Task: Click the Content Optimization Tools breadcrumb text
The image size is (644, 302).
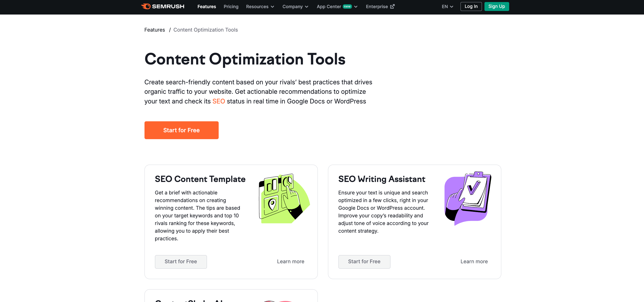Action: pyautogui.click(x=205, y=30)
